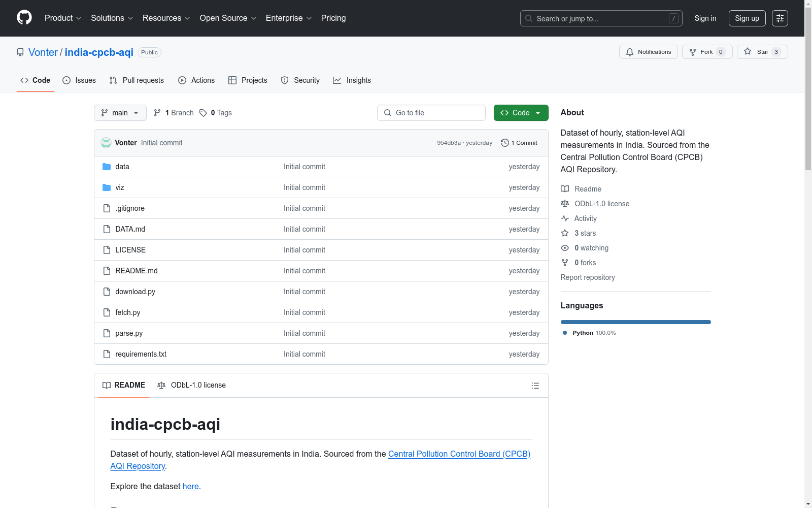Open the commit hash 954db3a
812x508 pixels.
[449, 143]
